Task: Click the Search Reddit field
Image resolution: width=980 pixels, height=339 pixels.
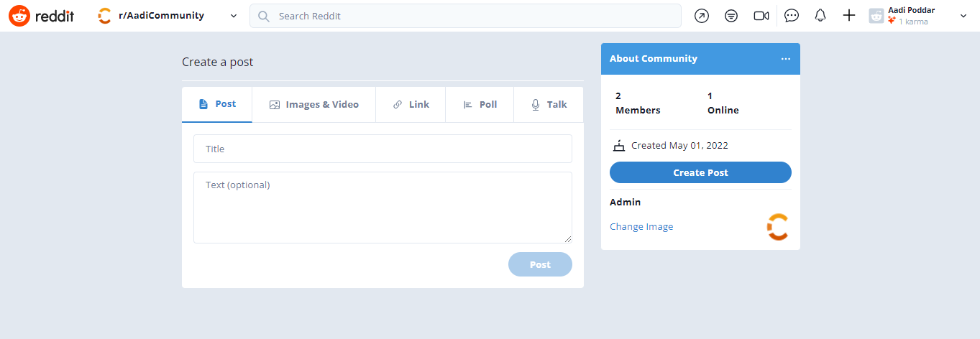Action: pyautogui.click(x=465, y=16)
